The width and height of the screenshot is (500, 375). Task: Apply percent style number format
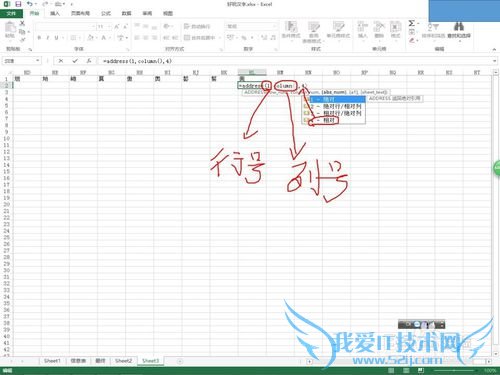[244, 38]
